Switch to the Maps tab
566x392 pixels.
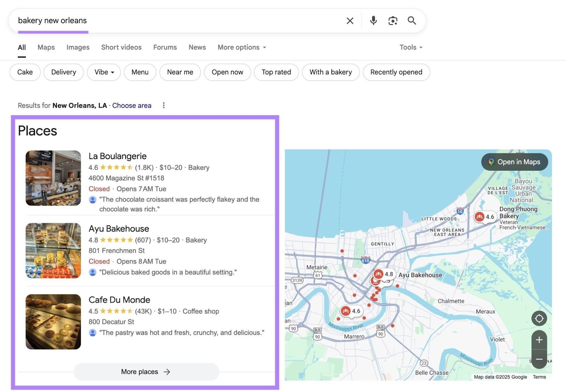tap(46, 47)
